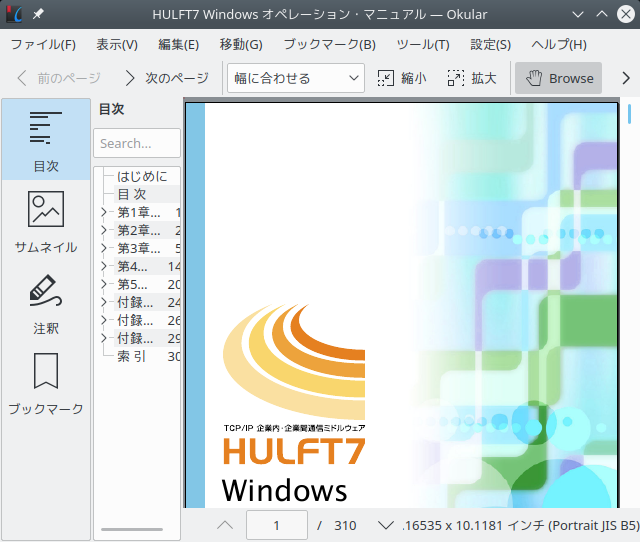Screen dimensions: 640x542
Task: Toggle the Browse hand tool
Action: pyautogui.click(x=558, y=78)
